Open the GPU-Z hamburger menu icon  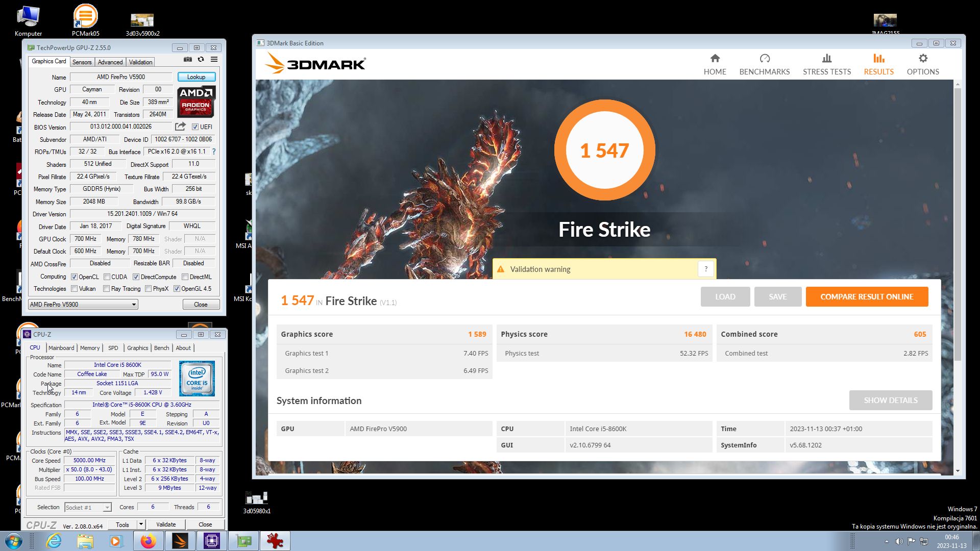pyautogui.click(x=214, y=60)
